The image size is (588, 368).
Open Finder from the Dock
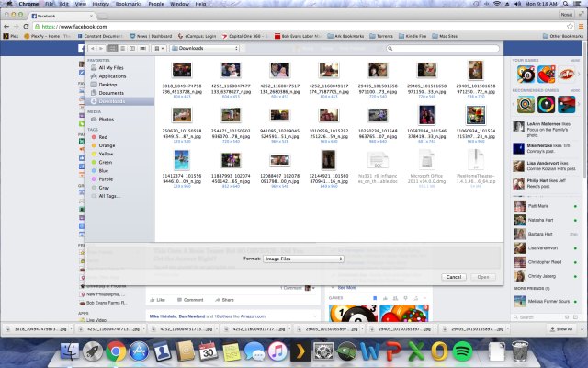tap(70, 351)
